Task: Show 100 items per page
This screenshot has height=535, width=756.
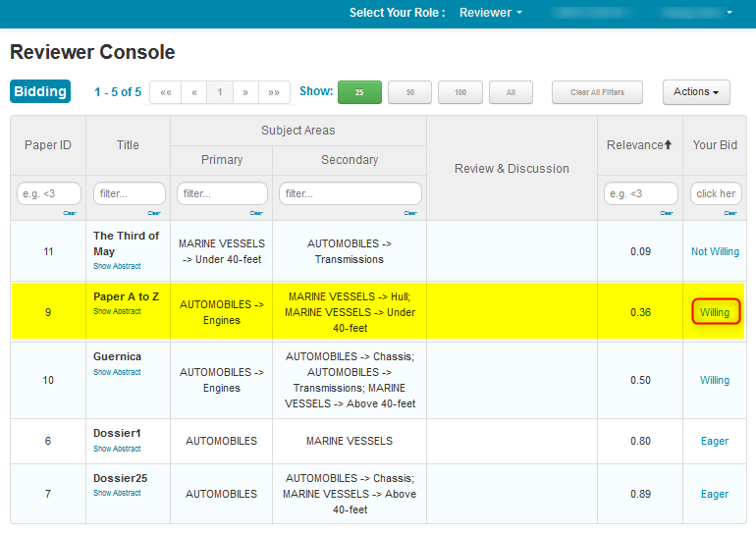Action: point(460,92)
